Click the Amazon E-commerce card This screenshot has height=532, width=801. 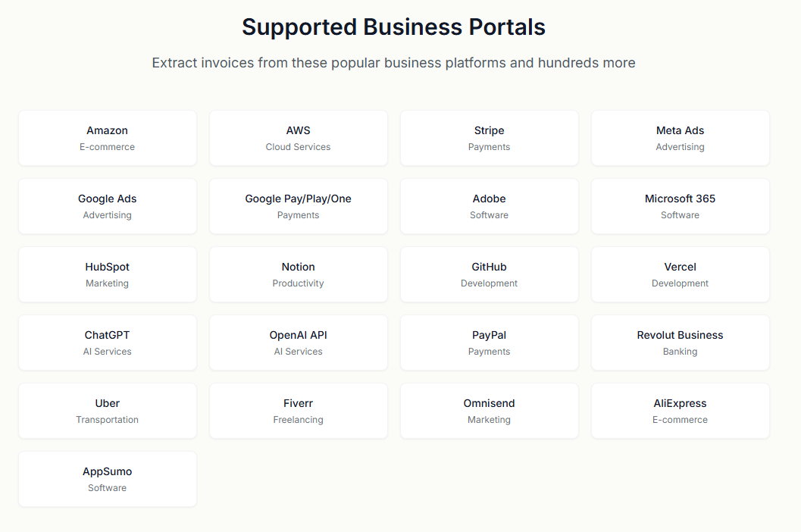108,138
